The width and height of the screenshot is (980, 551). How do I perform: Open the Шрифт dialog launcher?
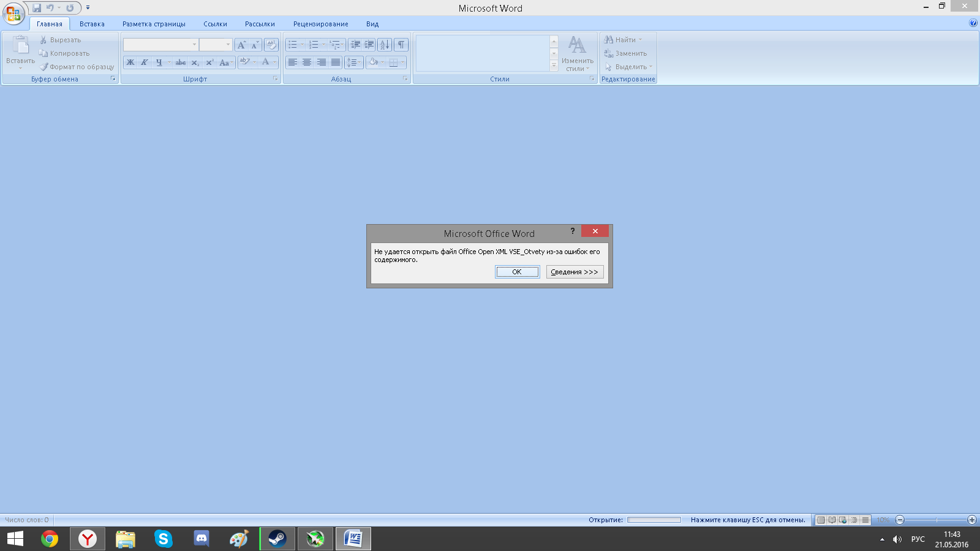click(x=276, y=79)
